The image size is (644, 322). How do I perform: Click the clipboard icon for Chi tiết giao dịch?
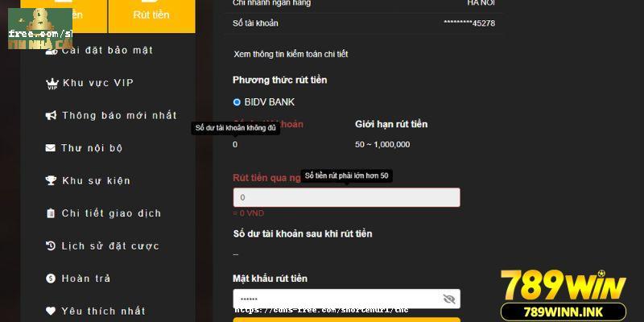51,213
